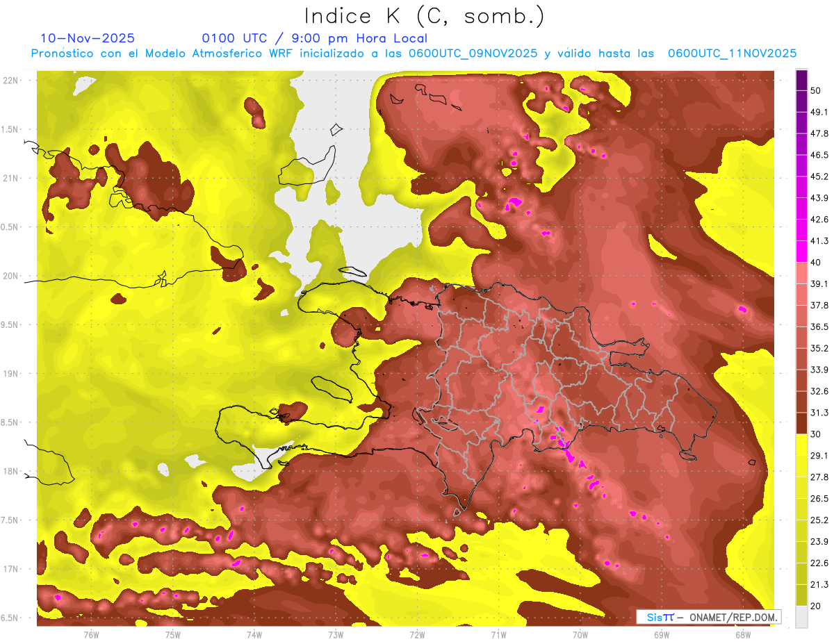Click the '7.5N' latitude label

click(8, 520)
